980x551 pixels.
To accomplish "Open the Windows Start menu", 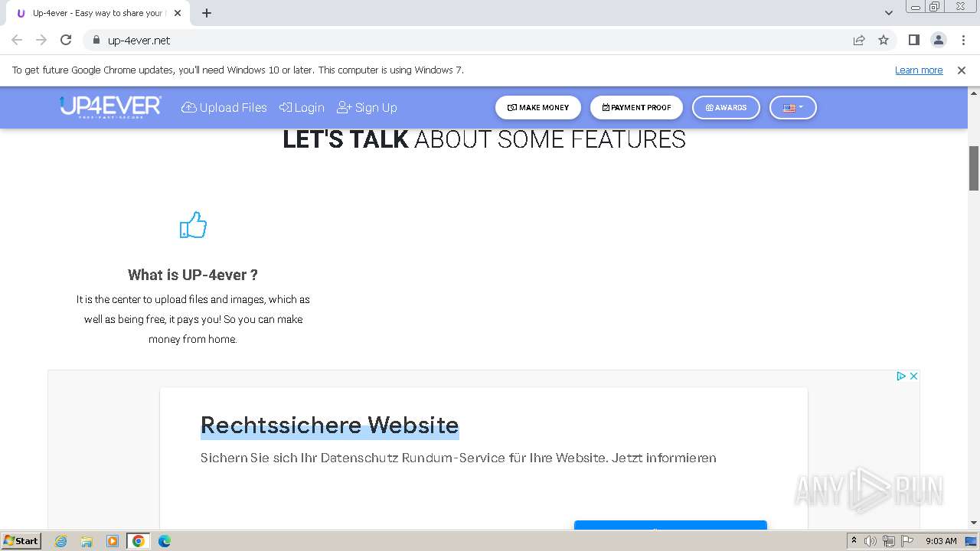I will (21, 540).
